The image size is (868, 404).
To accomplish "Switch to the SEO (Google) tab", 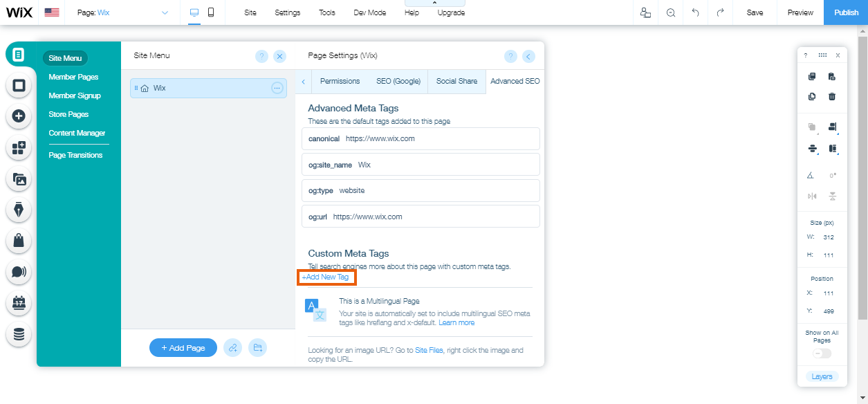I will click(398, 81).
